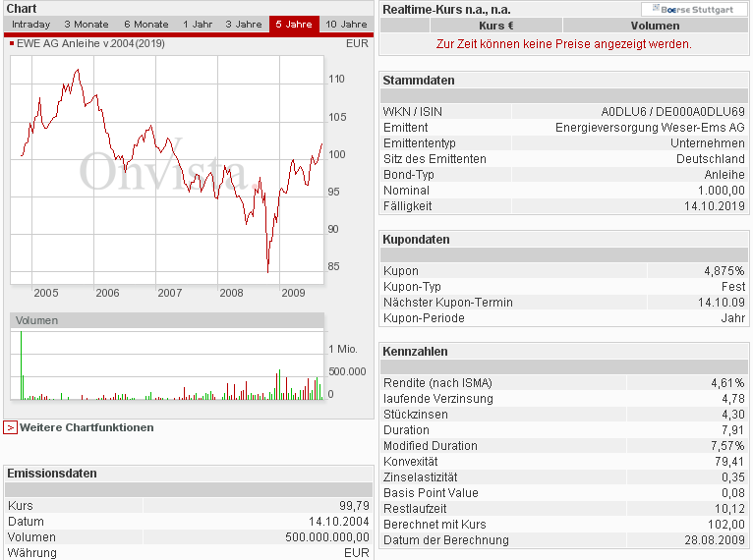
Task: Click the Stammdaten section heading
Action: point(419,81)
